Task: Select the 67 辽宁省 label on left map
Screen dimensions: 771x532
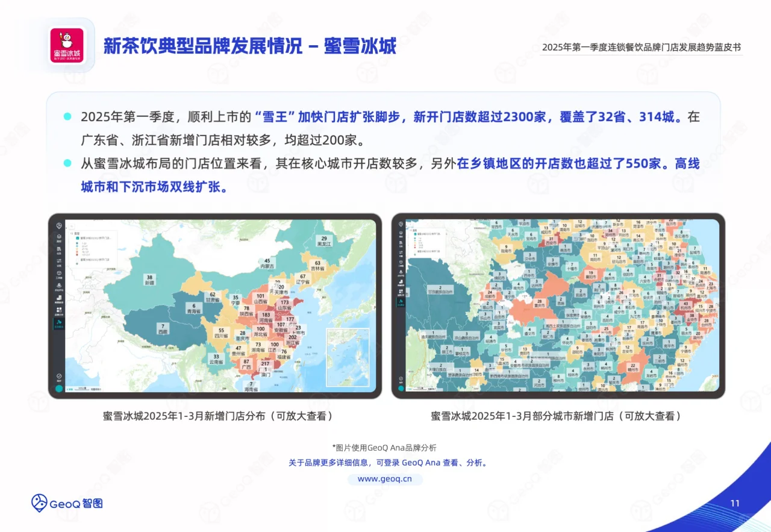Action: click(303, 280)
